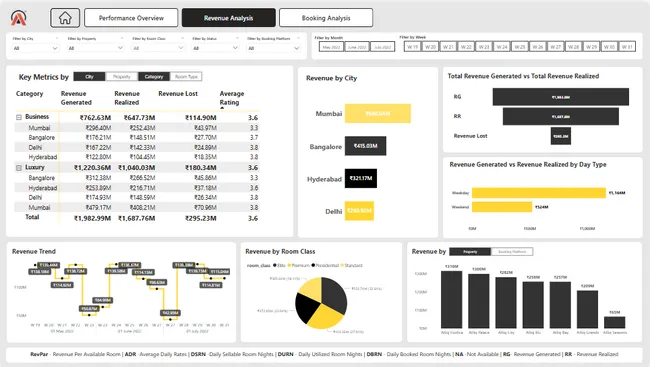Click the Weekday revenue bar
The width and height of the screenshot is (650, 367).
[x=539, y=193]
